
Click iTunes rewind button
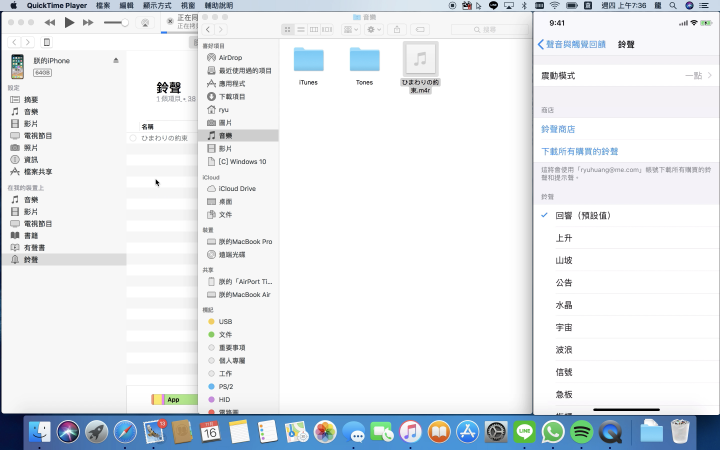point(50,22)
